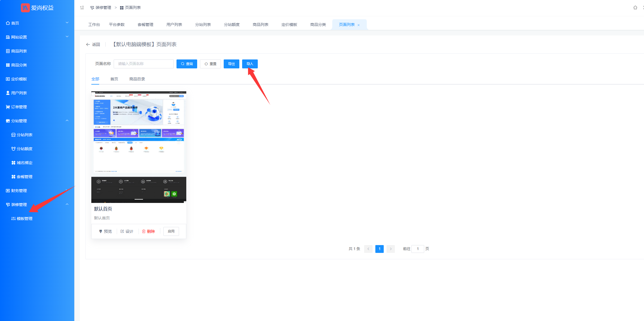The height and width of the screenshot is (321, 644).
Task: Expand the 网站设置 chevron
Action: point(67,36)
